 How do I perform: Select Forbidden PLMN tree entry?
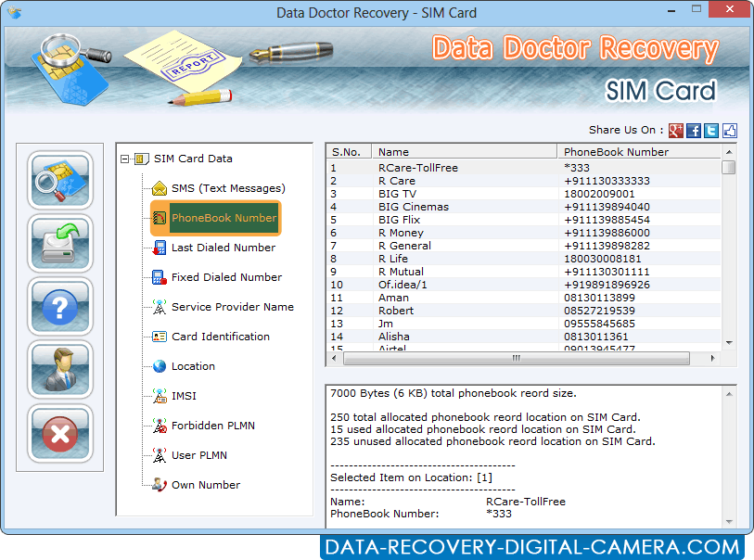pyautogui.click(x=213, y=426)
